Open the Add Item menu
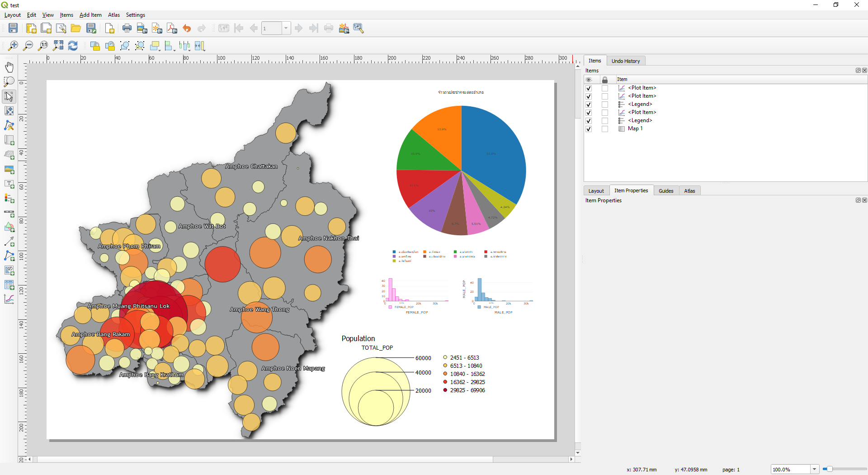 [x=90, y=15]
